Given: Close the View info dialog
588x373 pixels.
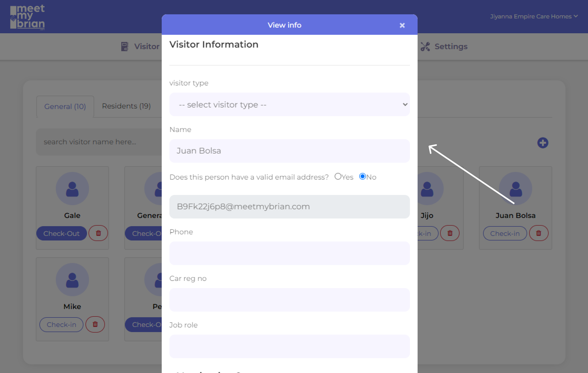Looking at the screenshot, I should tap(402, 25).
